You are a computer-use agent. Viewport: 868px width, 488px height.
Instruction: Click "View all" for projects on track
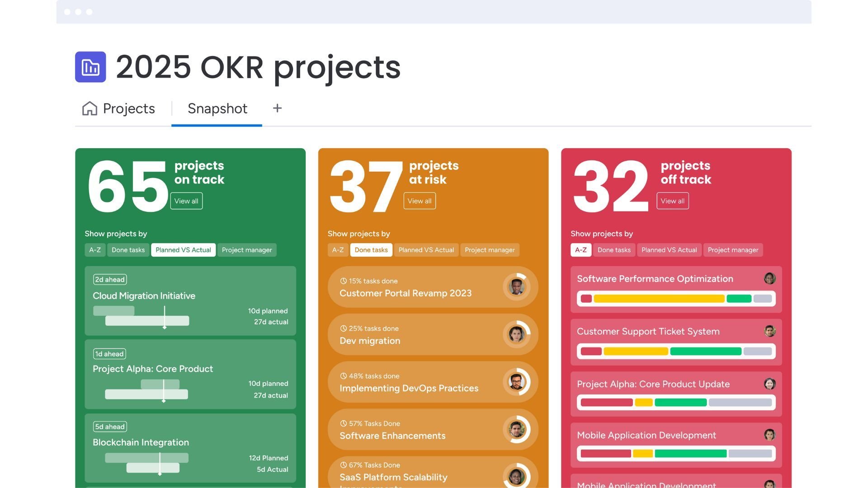(186, 201)
